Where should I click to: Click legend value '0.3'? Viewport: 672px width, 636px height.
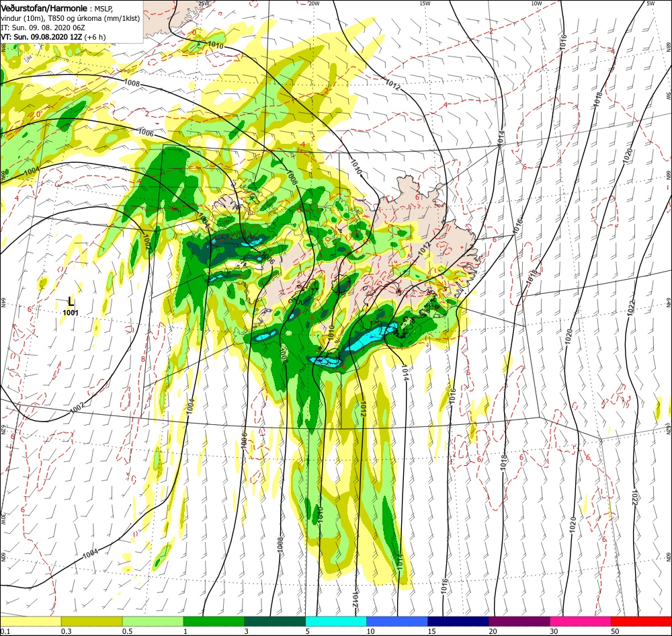pos(67,631)
